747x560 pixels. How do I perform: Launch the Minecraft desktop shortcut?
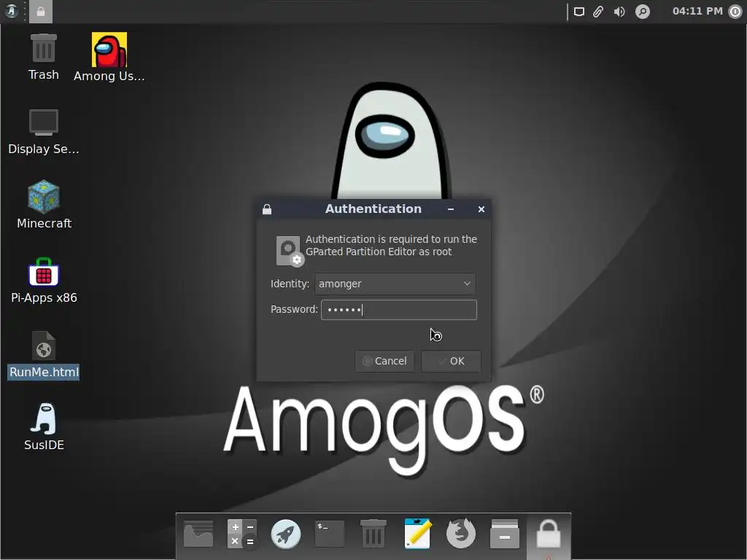[x=44, y=205]
